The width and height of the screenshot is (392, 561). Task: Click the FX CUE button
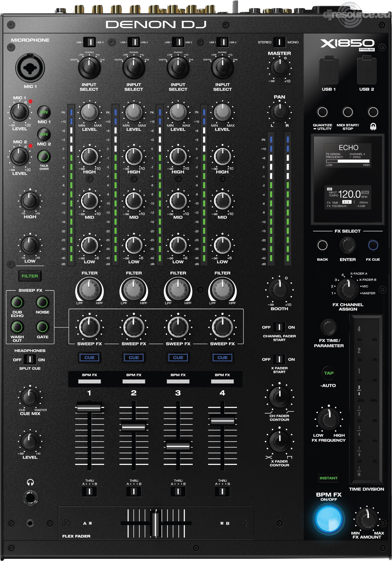click(x=373, y=245)
